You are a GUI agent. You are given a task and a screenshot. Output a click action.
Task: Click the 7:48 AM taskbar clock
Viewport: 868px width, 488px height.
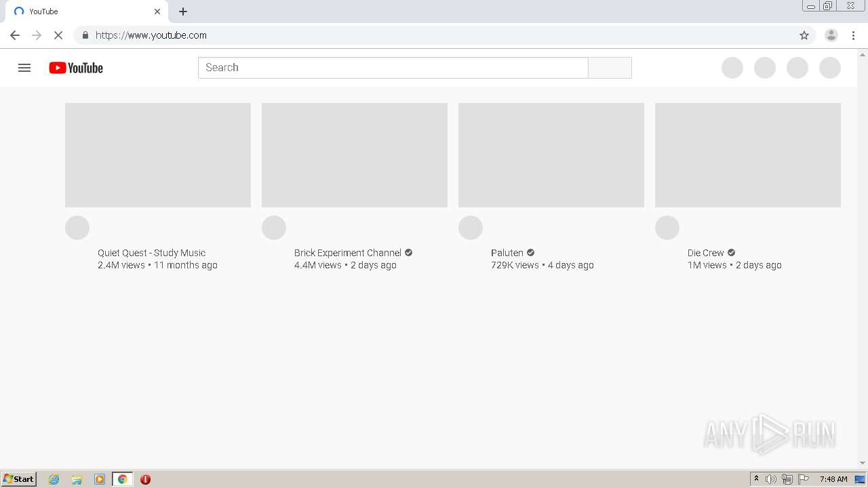(x=833, y=479)
